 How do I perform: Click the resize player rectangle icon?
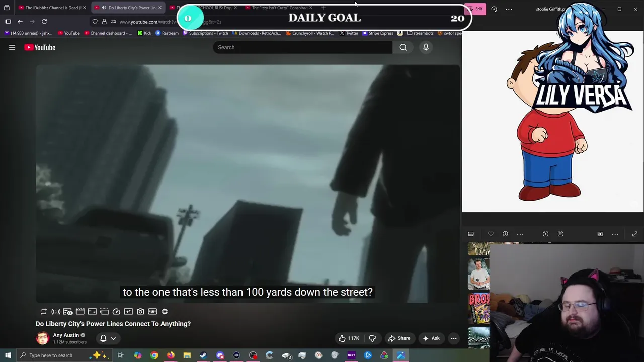pos(92,312)
